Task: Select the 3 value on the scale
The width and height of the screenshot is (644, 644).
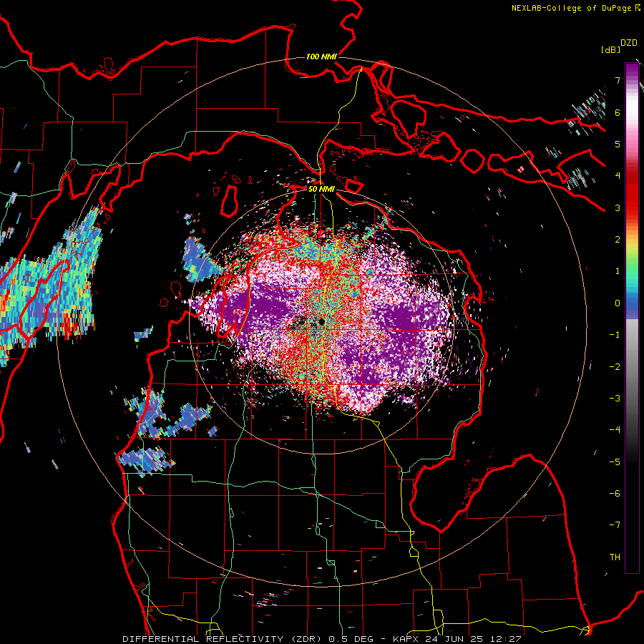Action: tap(618, 208)
